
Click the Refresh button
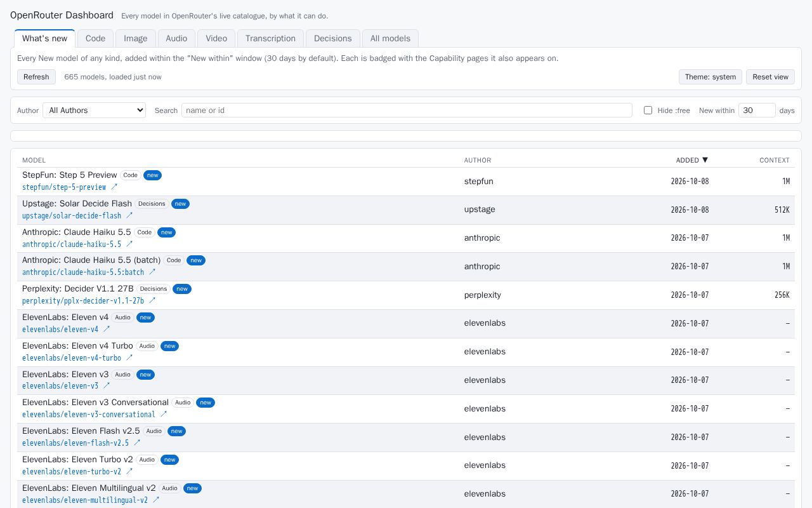pos(36,77)
